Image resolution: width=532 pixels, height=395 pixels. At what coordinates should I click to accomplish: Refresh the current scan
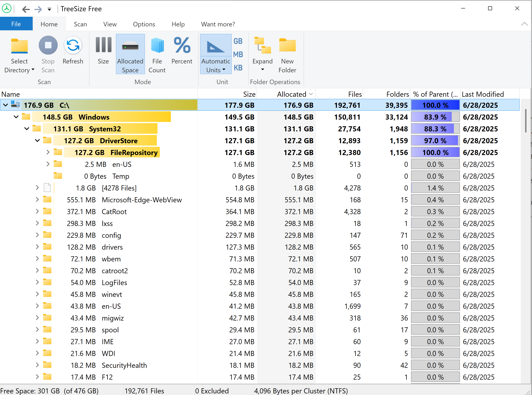(x=73, y=51)
